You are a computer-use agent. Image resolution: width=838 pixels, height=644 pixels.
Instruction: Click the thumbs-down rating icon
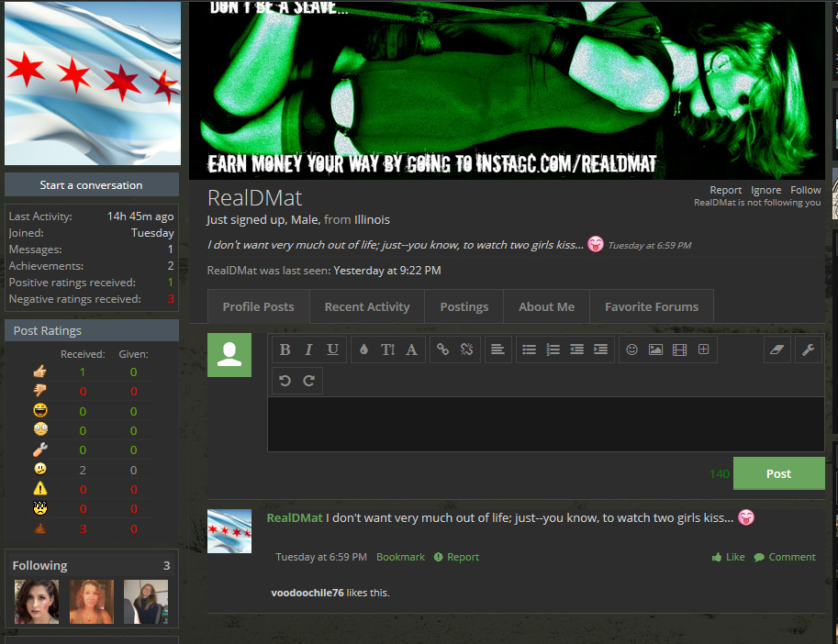(x=40, y=391)
